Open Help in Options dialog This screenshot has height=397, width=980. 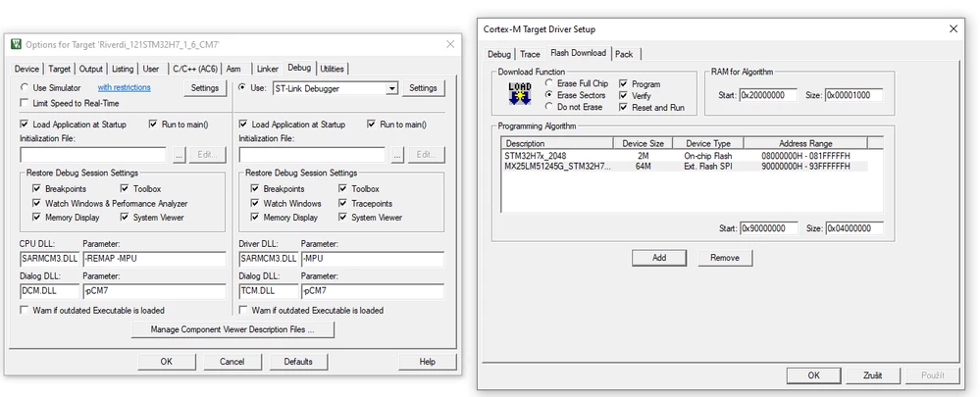pyautogui.click(x=428, y=362)
